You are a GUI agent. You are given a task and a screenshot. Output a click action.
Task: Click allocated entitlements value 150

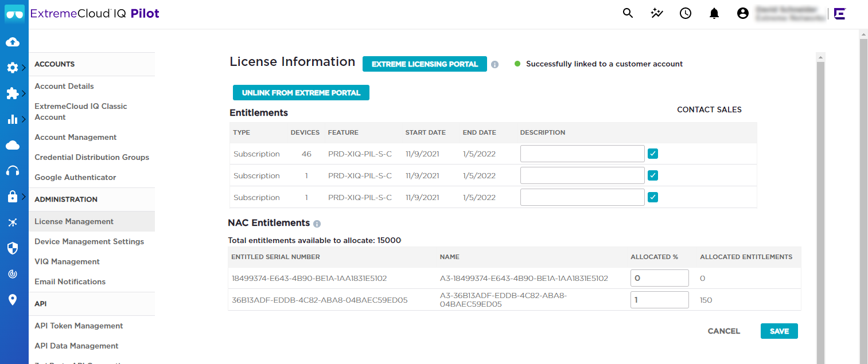(706, 300)
